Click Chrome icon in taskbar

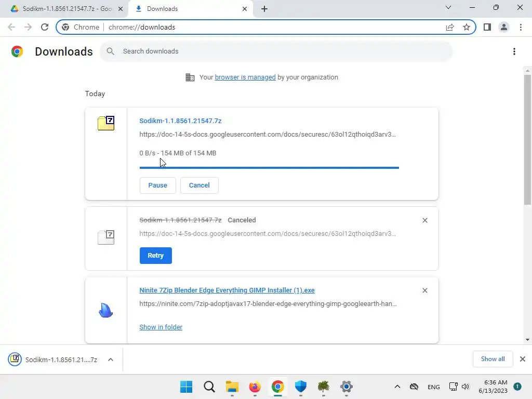coord(277,387)
